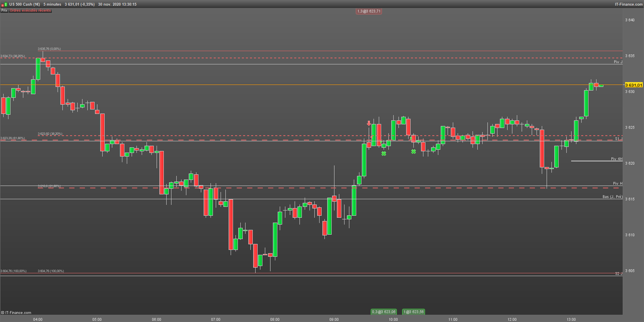Select the Piv H pivot label

617,184
